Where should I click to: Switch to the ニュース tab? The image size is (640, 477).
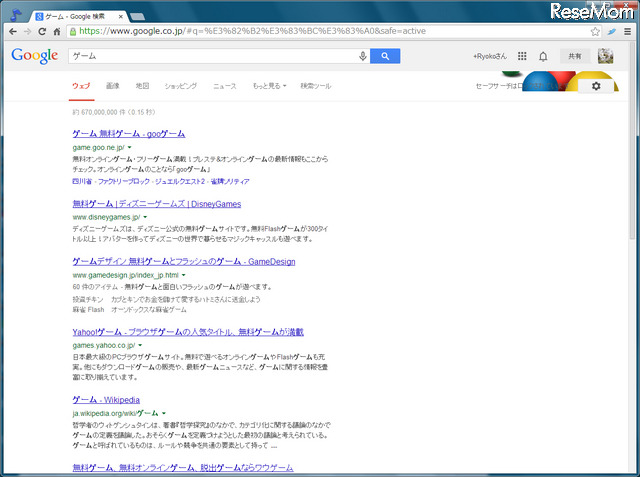coord(224,86)
